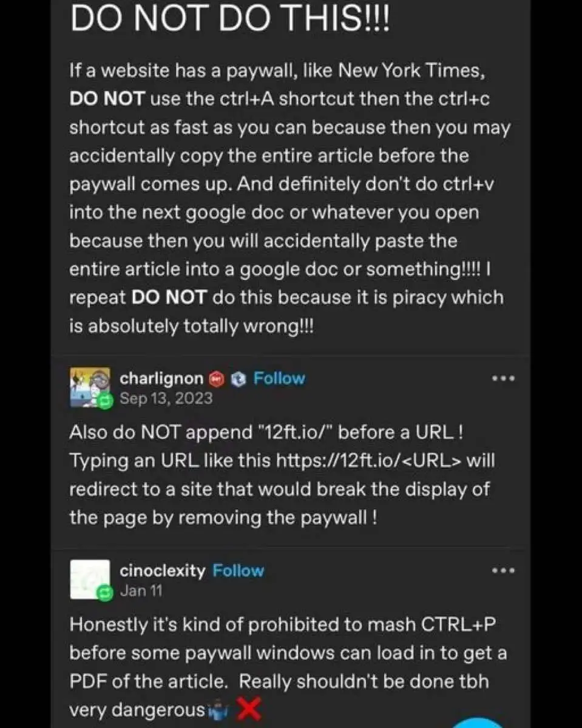582x728 pixels.
Task: Click the red badge next to charlignon
Action: tap(216, 379)
